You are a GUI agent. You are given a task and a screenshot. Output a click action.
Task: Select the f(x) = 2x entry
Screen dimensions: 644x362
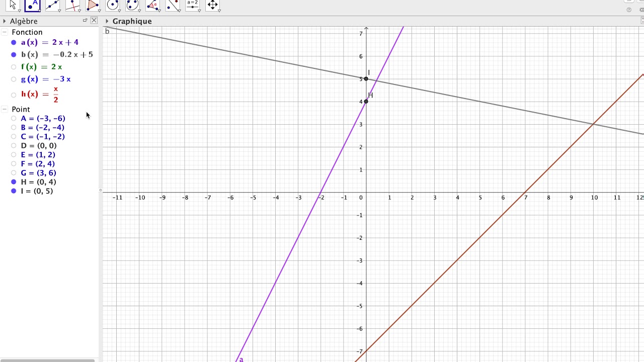pyautogui.click(x=42, y=67)
